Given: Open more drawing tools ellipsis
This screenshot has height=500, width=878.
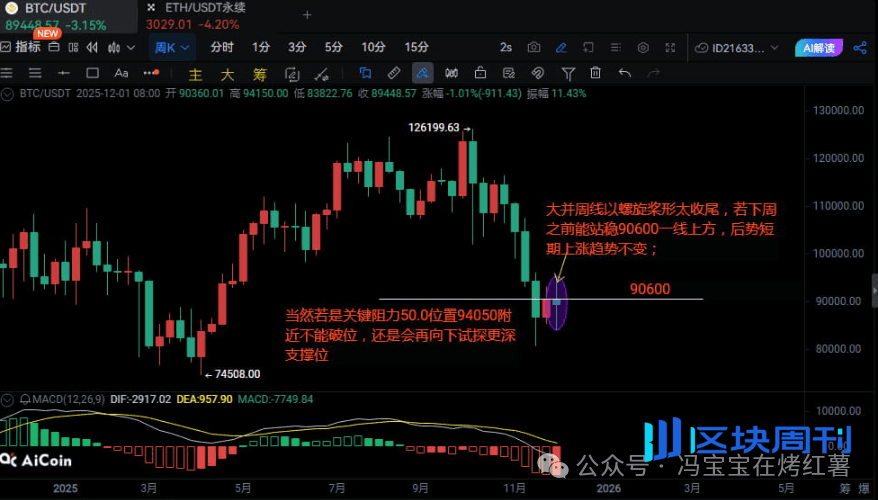Looking at the screenshot, I should tap(151, 73).
